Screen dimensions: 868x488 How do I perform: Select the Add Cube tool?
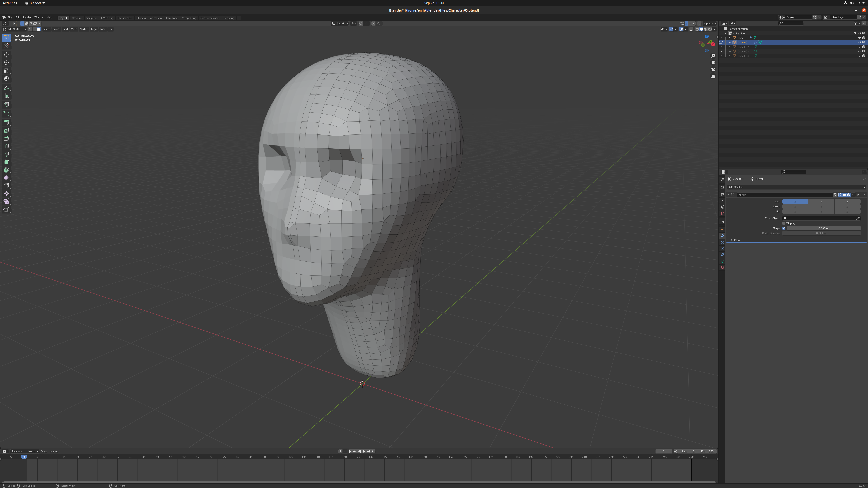(6, 113)
